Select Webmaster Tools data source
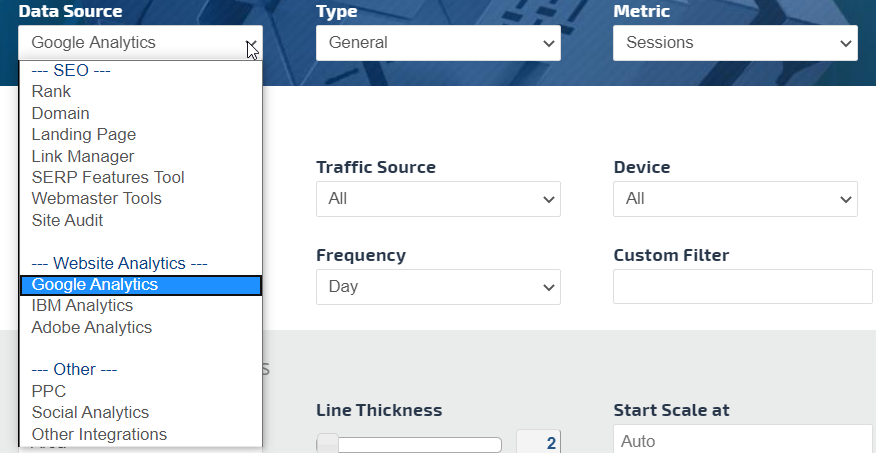This screenshot has width=876, height=453. 96,199
